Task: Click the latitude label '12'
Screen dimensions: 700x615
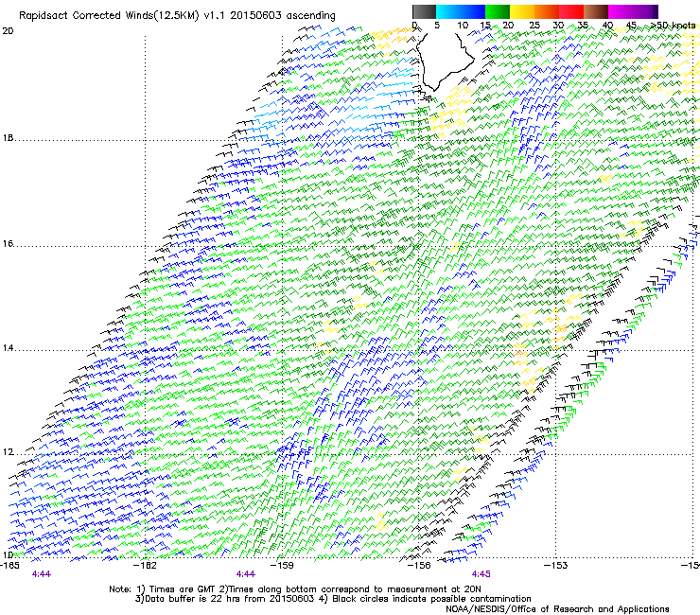Action: 8,452
